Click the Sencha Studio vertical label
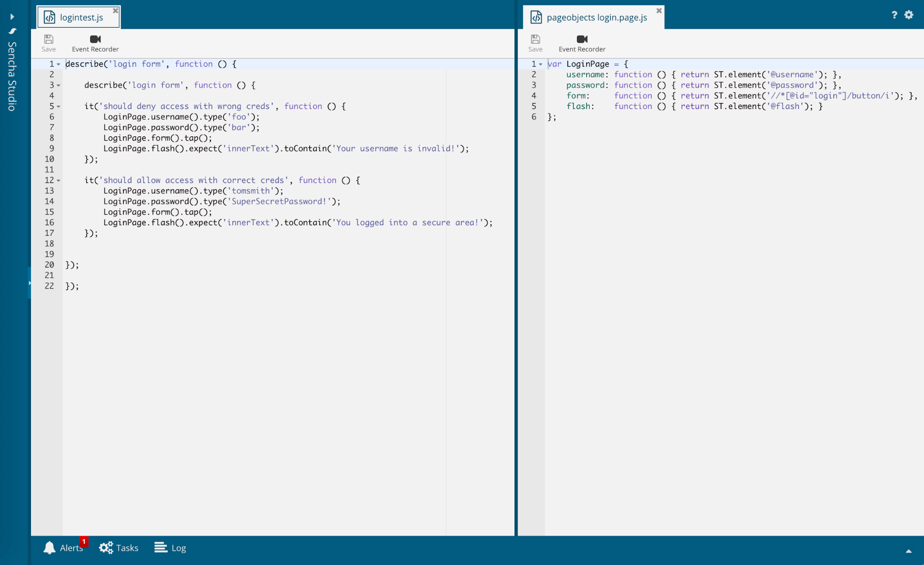 point(12,76)
